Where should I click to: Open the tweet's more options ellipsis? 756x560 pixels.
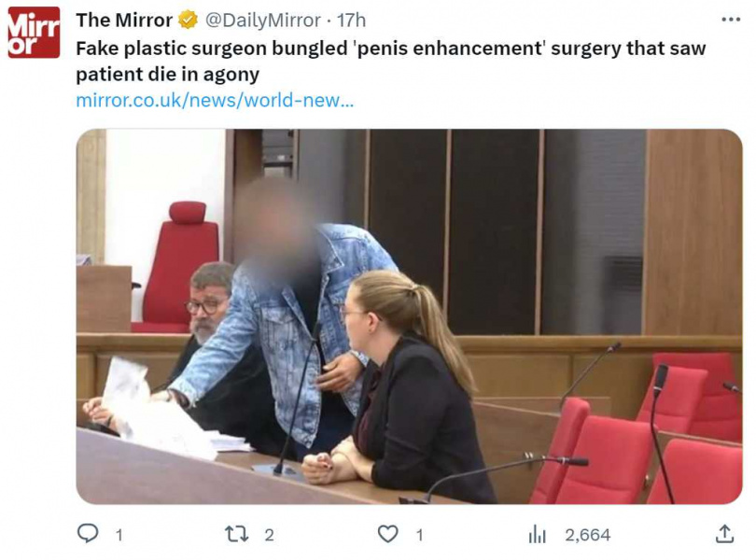coord(730,20)
